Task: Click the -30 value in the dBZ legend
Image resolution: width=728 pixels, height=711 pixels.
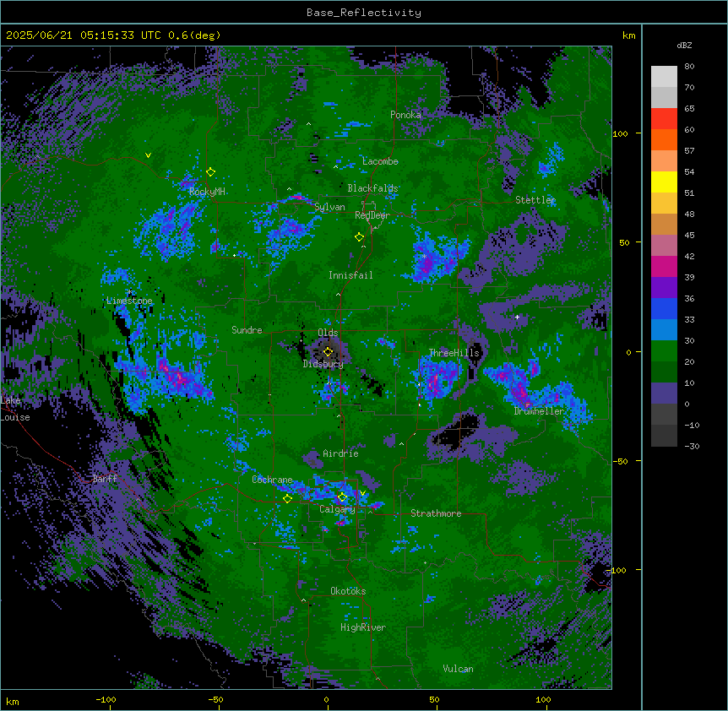Action: [692, 446]
